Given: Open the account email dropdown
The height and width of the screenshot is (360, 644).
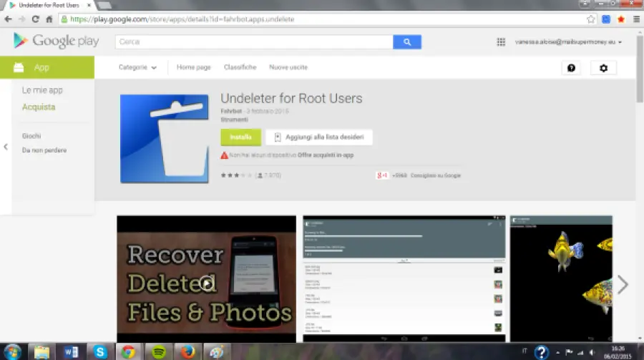Looking at the screenshot, I should tap(568, 42).
